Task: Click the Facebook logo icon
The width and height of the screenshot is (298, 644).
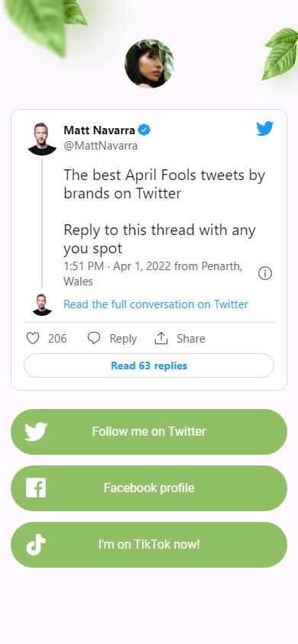Action: [36, 488]
